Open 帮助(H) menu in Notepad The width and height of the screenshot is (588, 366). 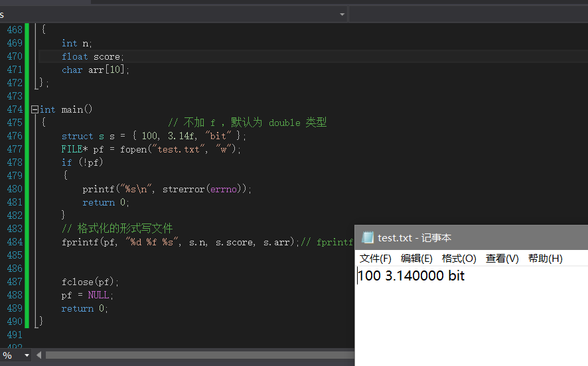(x=546, y=259)
